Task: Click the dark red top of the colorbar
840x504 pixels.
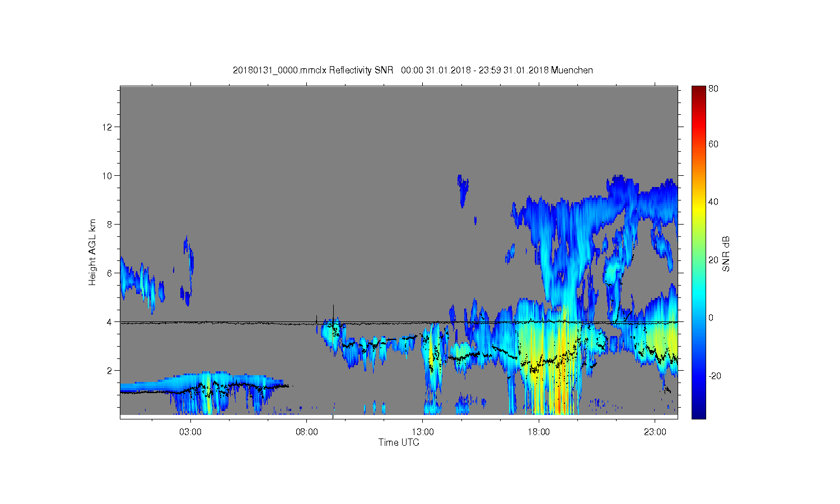Action: 698,91
